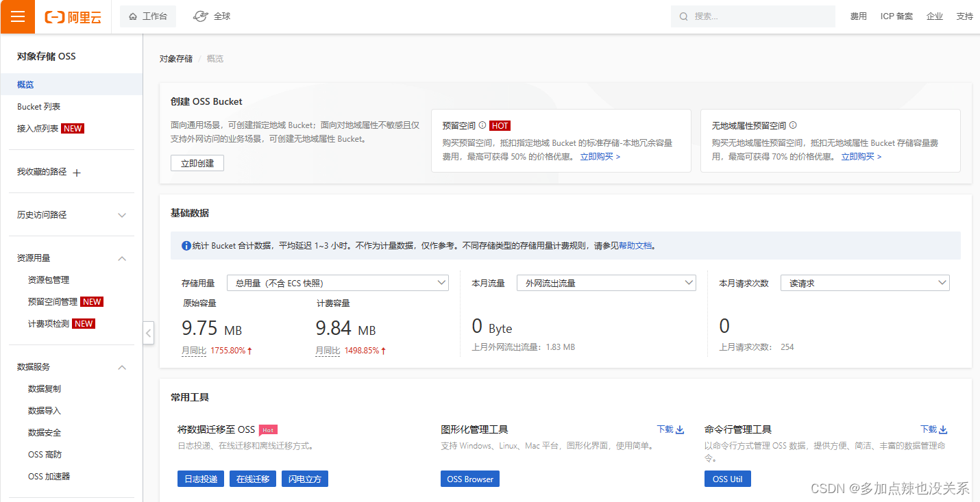Collapse the left sidebar with arrow handle
This screenshot has width=980, height=502.
(x=149, y=333)
